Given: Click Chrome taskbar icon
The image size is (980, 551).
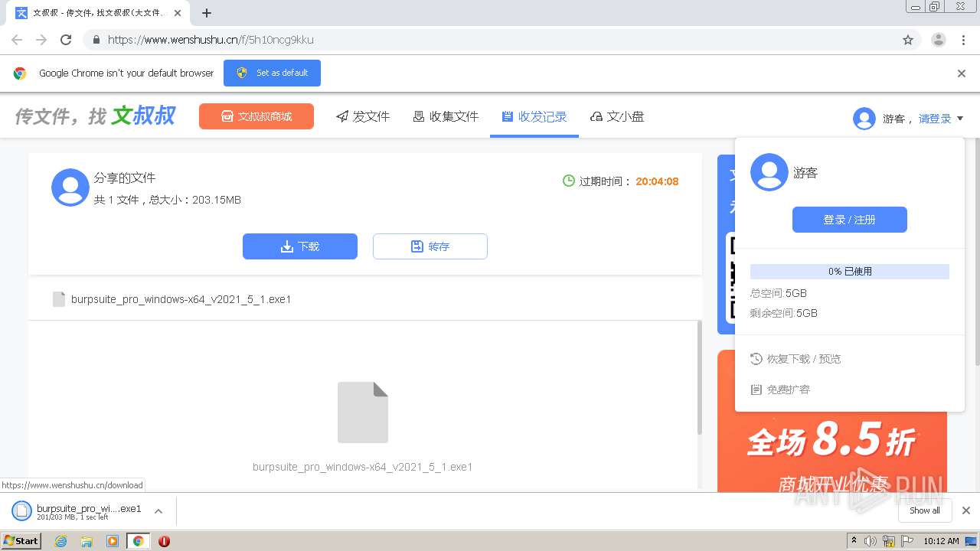Looking at the screenshot, I should [x=139, y=541].
